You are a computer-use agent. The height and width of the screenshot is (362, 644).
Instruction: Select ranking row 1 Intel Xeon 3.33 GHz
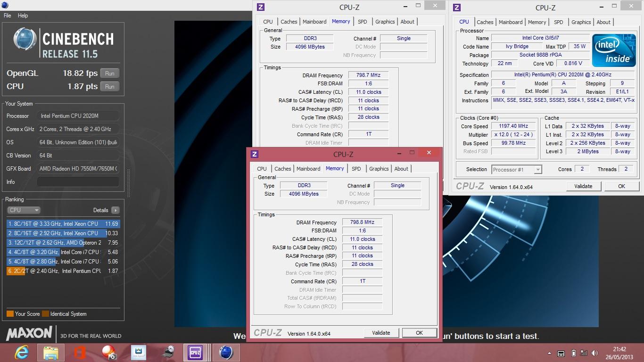point(63,224)
